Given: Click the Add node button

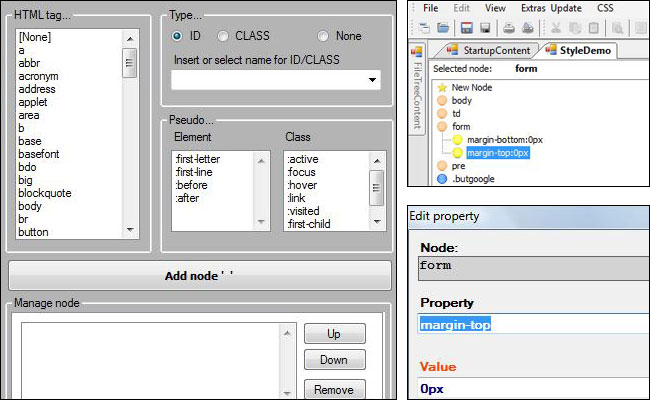Looking at the screenshot, I should [x=200, y=276].
